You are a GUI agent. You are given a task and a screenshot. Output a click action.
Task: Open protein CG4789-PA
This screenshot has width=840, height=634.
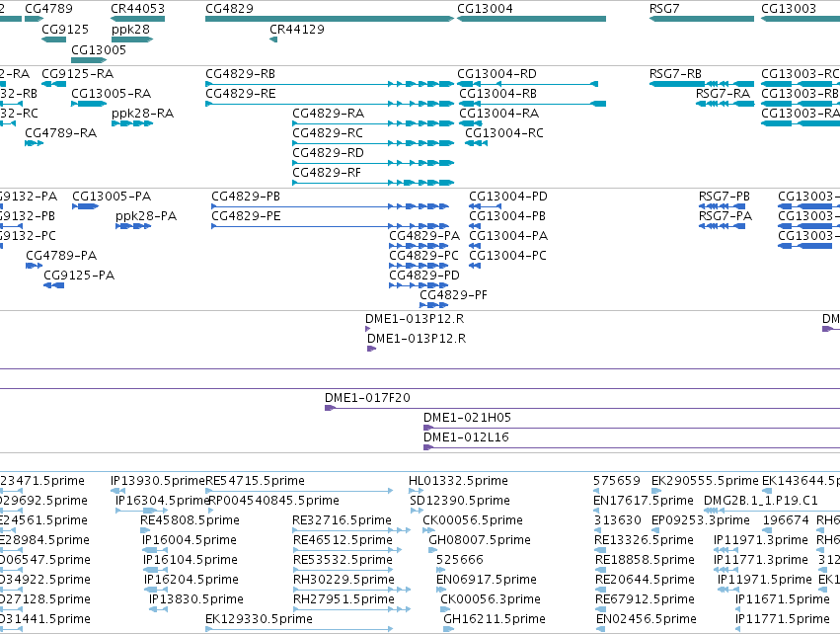click(61, 256)
